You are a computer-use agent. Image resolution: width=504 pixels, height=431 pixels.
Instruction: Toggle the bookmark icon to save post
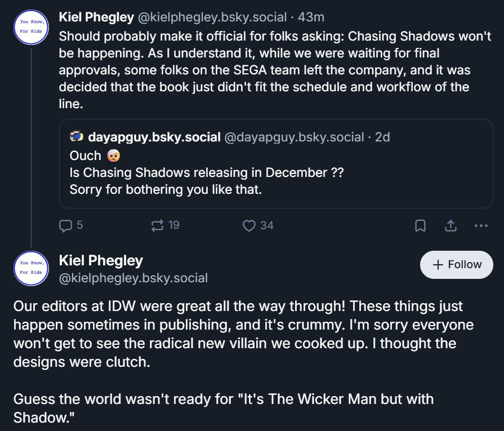pyautogui.click(x=420, y=225)
